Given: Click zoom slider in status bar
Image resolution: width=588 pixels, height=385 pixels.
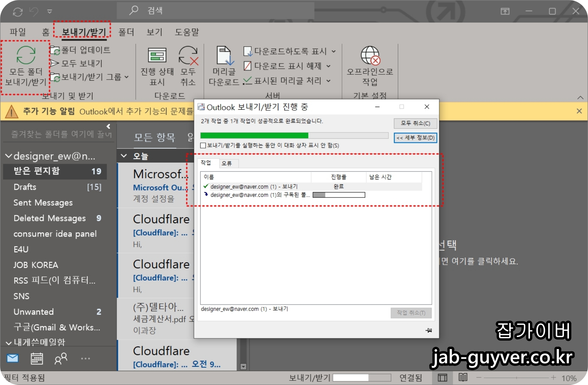Looking at the screenshot, I should point(516,378).
